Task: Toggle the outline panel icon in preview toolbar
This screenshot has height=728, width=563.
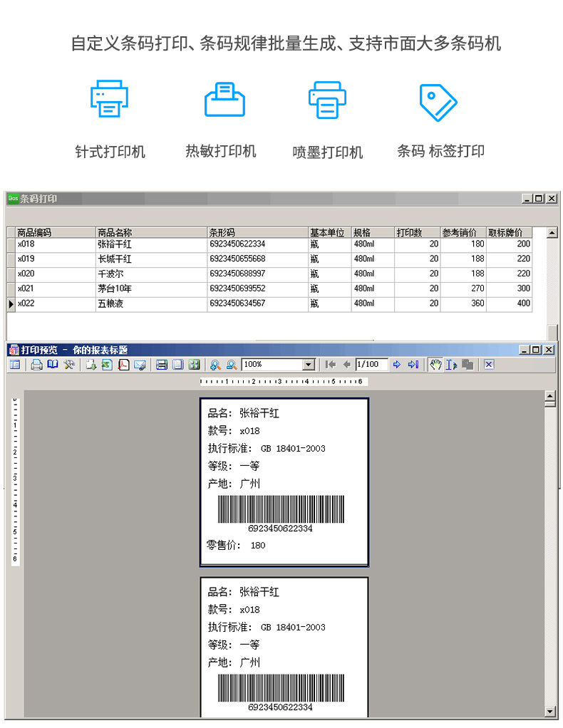Action: click(x=15, y=365)
